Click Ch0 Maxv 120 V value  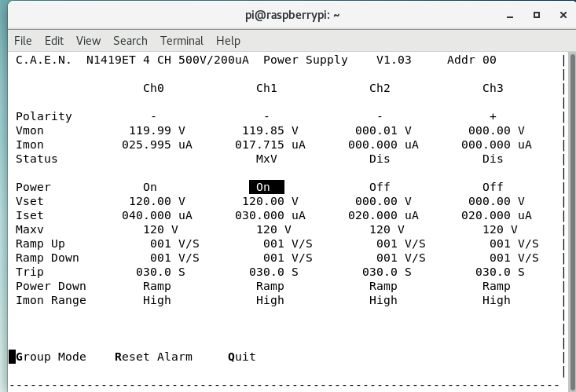point(160,229)
